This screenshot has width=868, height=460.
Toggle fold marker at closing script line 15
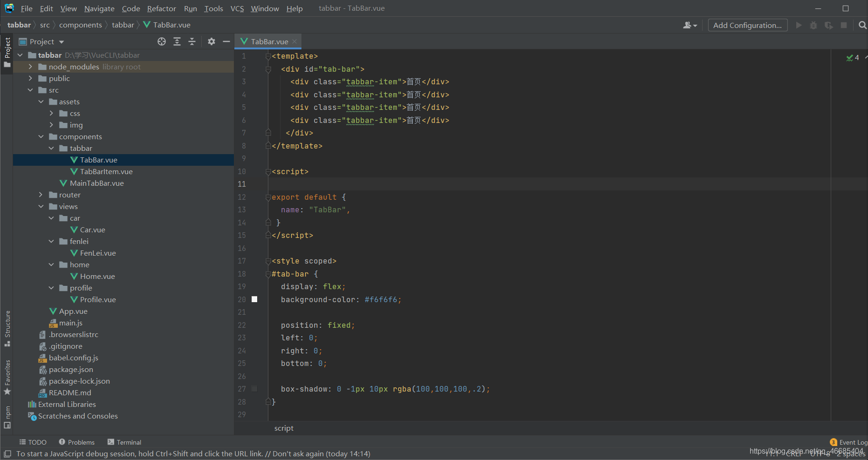[268, 236]
